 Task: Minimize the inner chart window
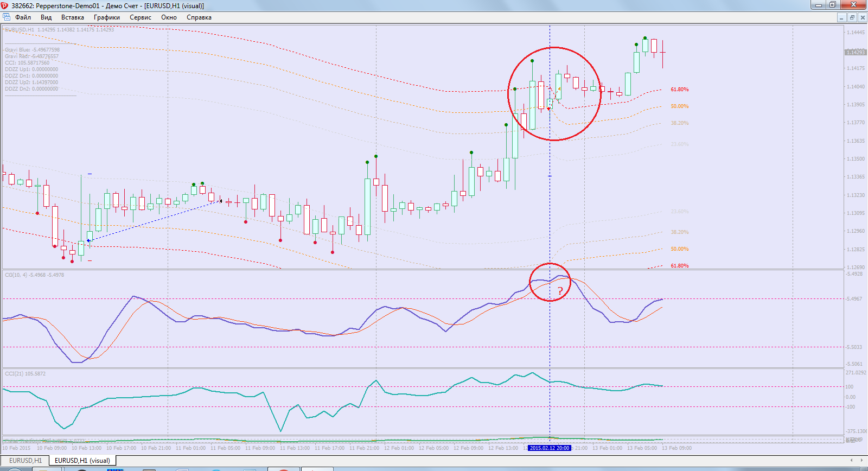click(841, 17)
